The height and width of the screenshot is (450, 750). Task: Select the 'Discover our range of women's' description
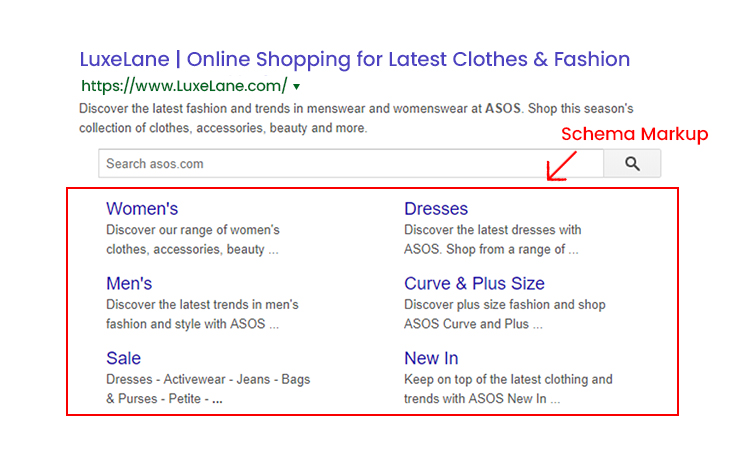tap(193, 230)
